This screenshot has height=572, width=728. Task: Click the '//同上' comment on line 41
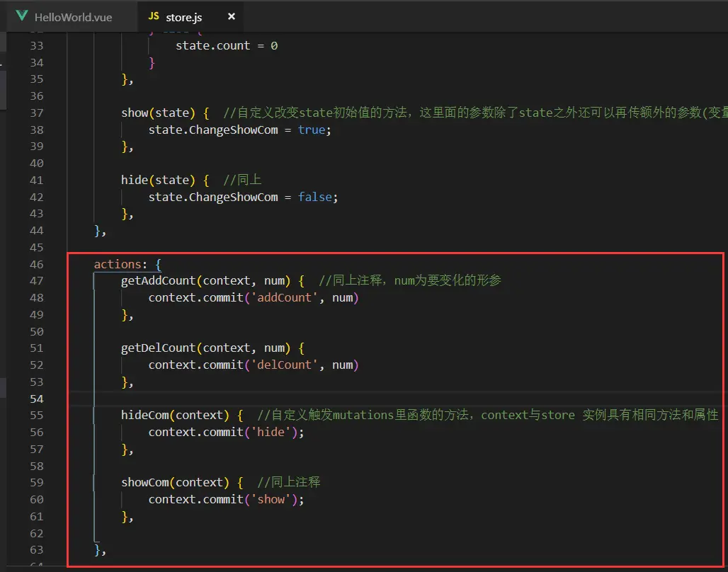point(242,180)
